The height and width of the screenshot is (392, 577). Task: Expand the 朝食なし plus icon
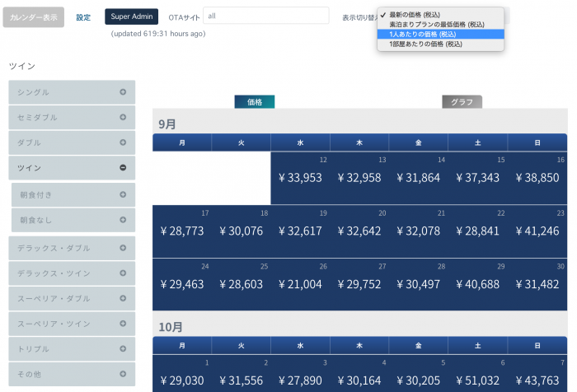pos(123,220)
